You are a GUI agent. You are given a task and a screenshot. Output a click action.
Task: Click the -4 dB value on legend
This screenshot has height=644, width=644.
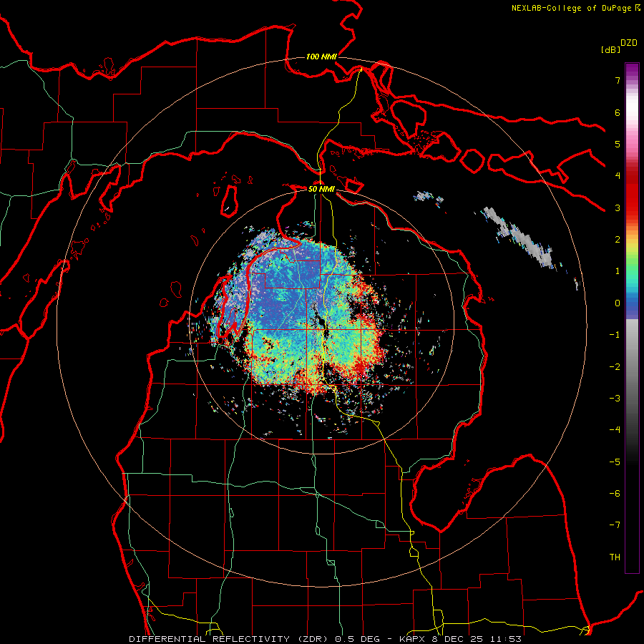pyautogui.click(x=615, y=430)
